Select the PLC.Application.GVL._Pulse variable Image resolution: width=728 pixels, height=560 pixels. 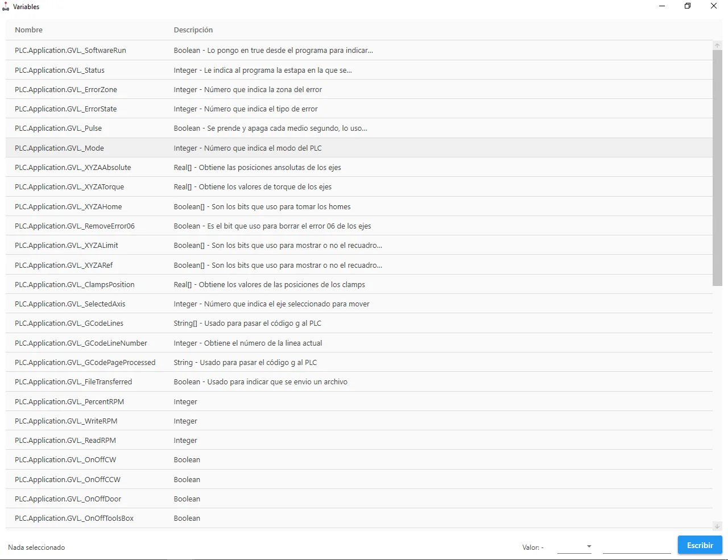coord(359,128)
